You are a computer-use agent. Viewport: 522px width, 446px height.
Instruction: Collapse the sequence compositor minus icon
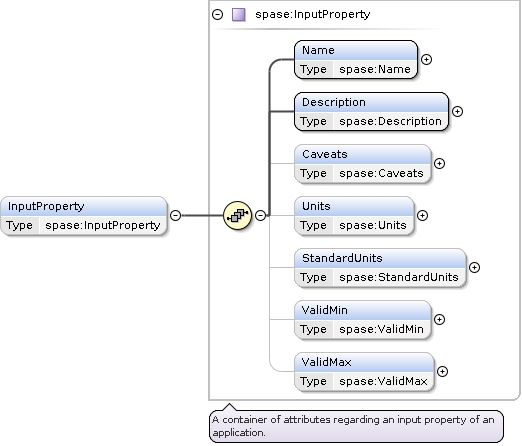pos(260,215)
